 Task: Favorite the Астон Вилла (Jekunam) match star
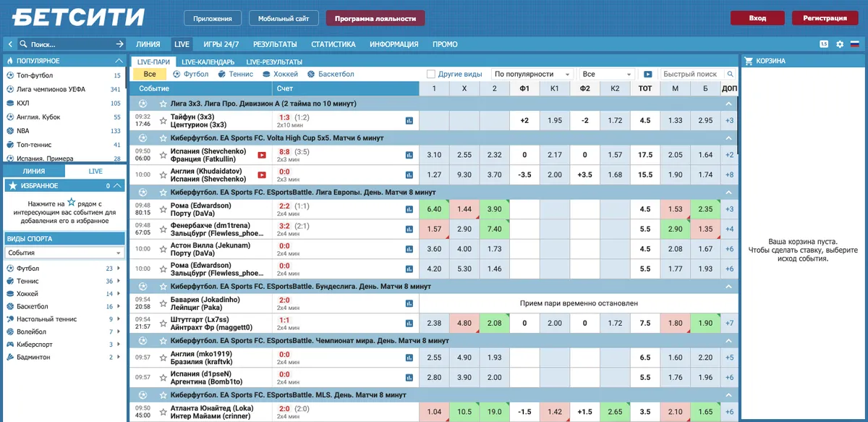(163, 249)
